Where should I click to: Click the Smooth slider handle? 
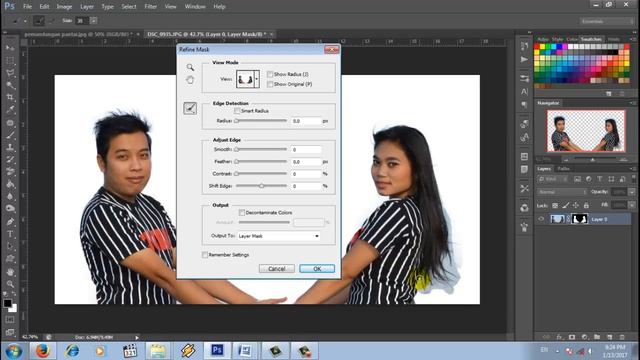(x=236, y=149)
